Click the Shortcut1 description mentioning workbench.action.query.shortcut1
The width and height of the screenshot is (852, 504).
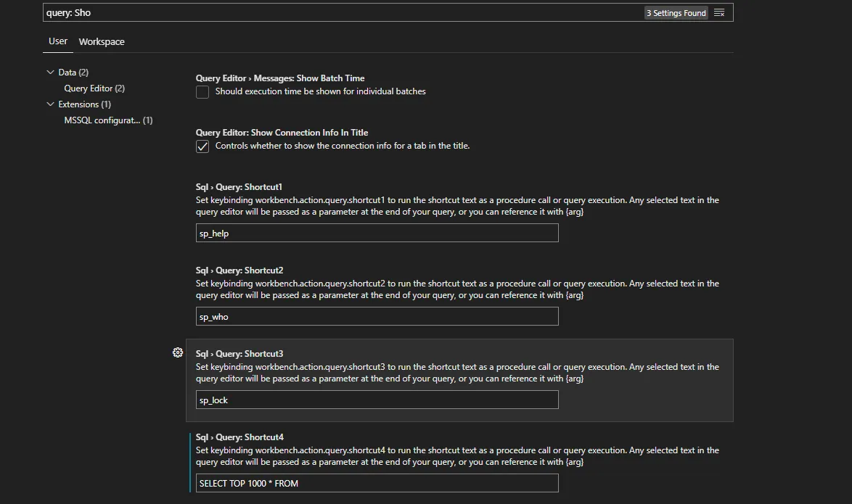click(457, 206)
